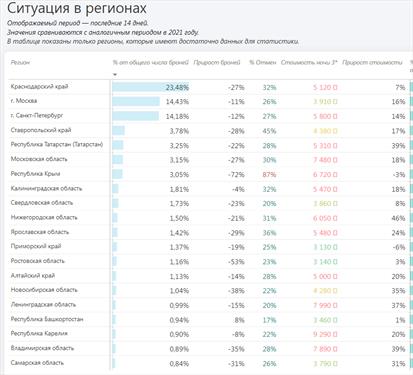This screenshot has width=413, height=375.
Task: Click the 6 050 night cost for Нижегородская область
Action: (325, 218)
